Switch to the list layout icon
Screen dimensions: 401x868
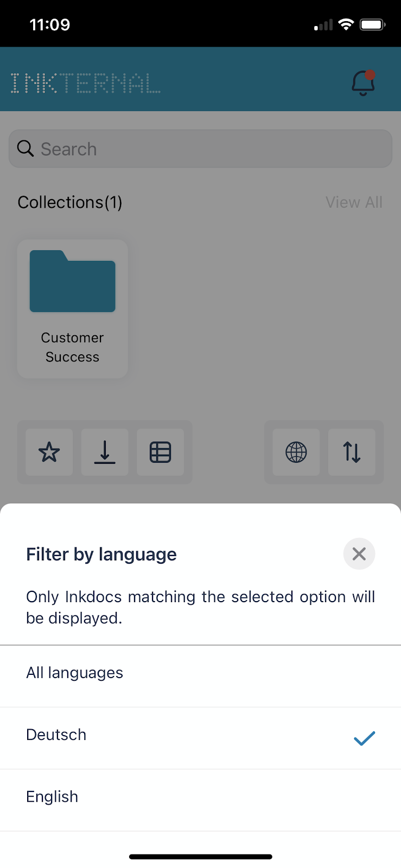pyautogui.click(x=160, y=452)
